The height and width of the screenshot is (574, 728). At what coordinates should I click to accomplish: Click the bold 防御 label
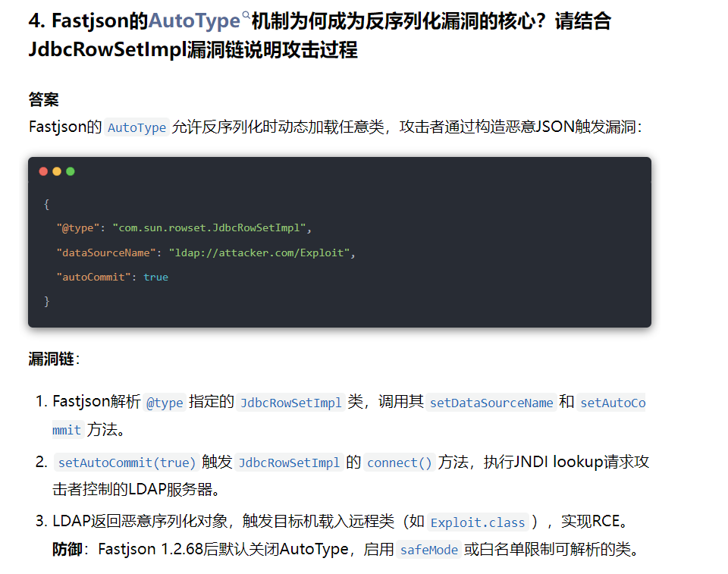[x=67, y=550]
